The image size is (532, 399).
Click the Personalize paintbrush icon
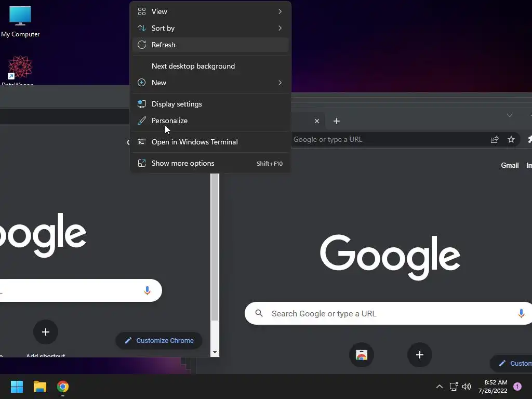click(x=142, y=121)
